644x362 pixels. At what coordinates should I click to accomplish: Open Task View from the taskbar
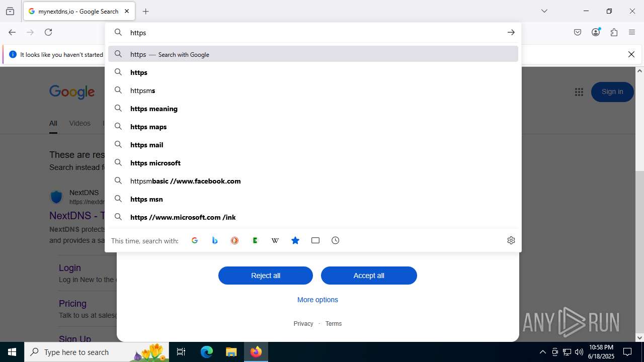[182, 352]
